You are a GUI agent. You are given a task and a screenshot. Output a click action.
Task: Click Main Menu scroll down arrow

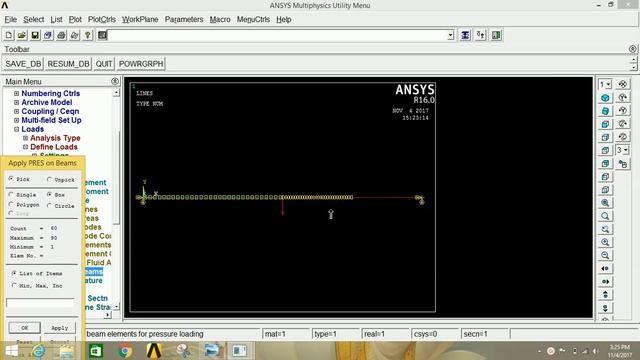(x=117, y=307)
